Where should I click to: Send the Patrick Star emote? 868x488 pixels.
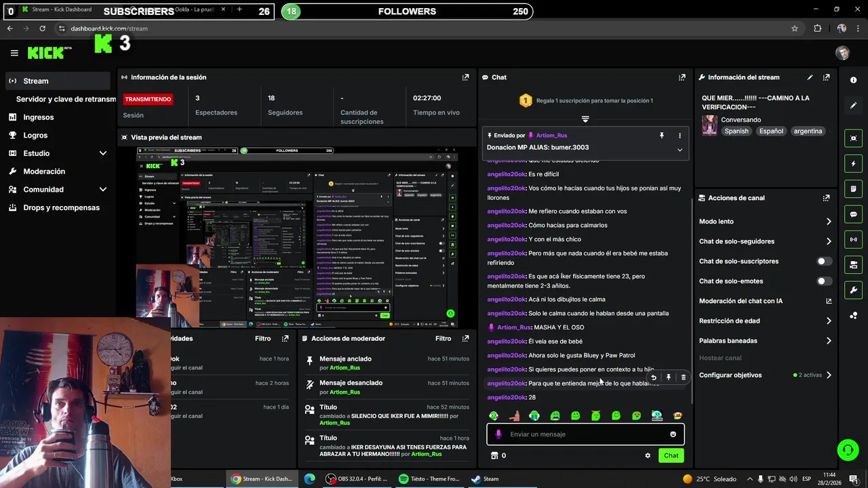514,415
